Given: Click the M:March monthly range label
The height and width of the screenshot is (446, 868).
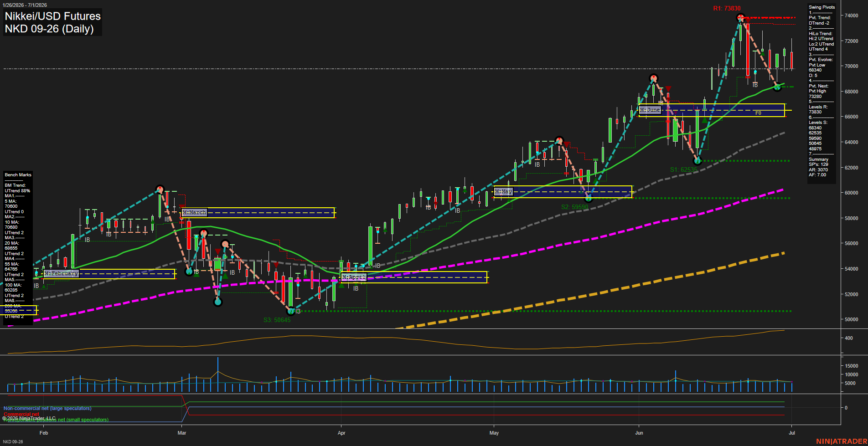Looking at the screenshot, I should coord(194,212).
